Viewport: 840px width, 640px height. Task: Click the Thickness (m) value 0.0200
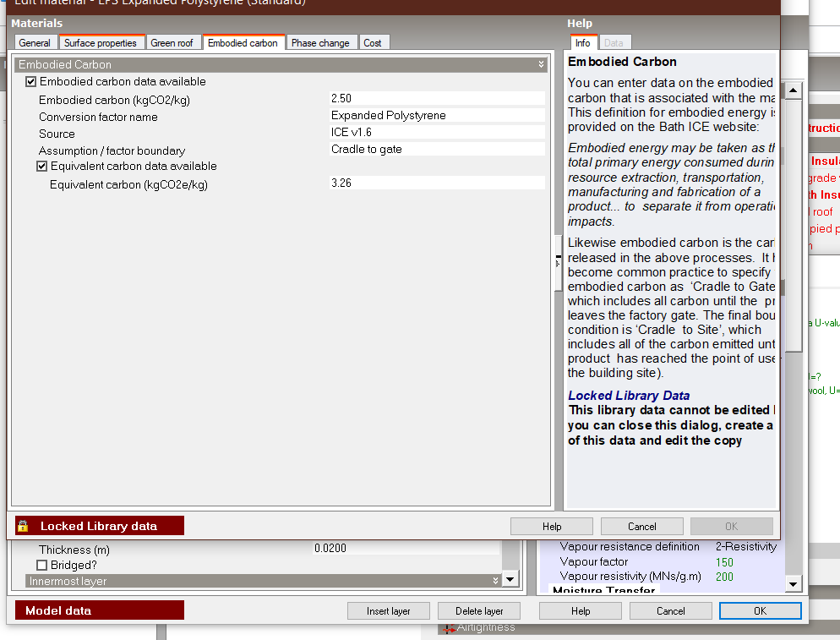point(406,549)
